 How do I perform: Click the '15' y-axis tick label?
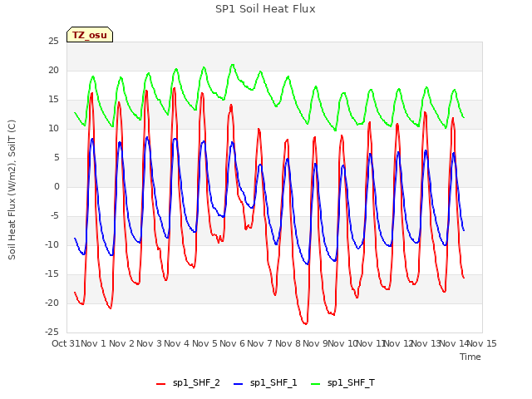[x=53, y=100]
